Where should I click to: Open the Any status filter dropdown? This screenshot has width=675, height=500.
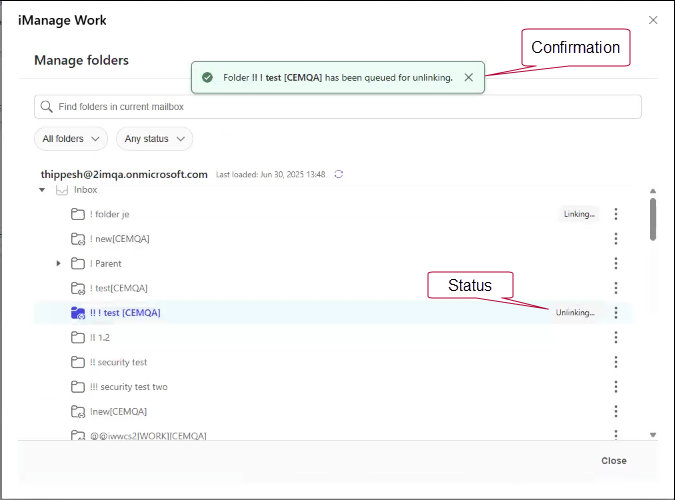tap(154, 139)
